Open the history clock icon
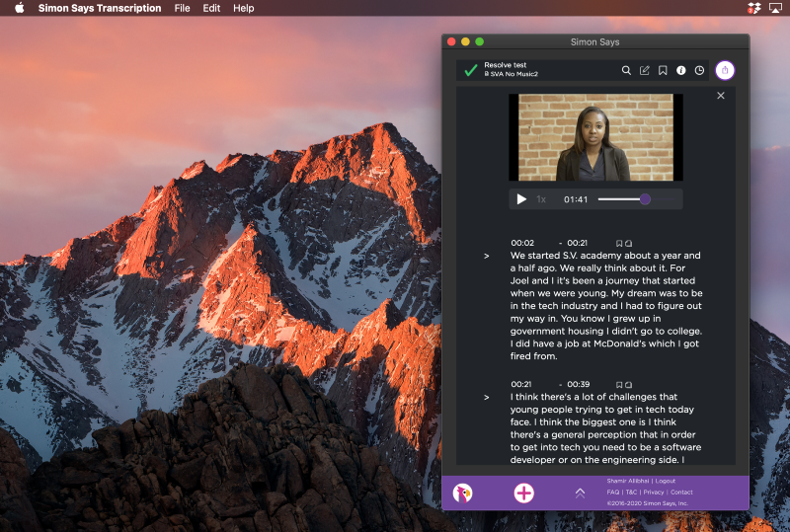 click(x=699, y=70)
